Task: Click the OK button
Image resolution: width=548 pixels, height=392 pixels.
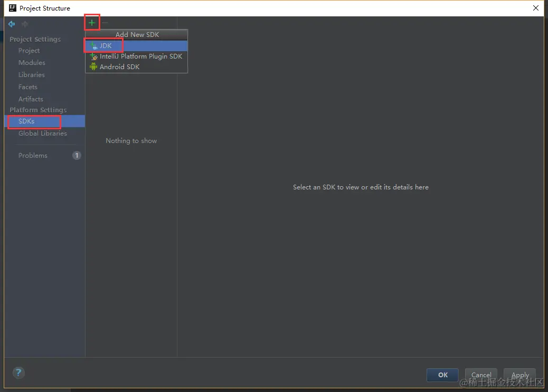Action: (x=442, y=375)
